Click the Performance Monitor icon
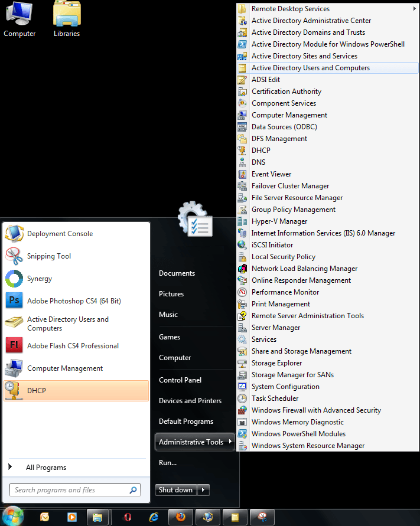 click(242, 292)
